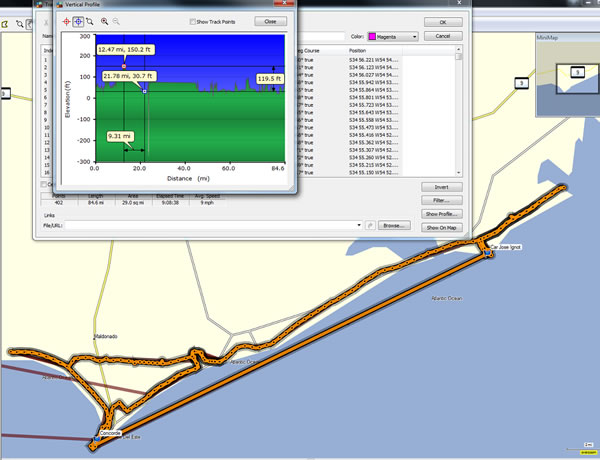This screenshot has height=460, width=600.
Task: Click OK in the track properties dialog
Action: pos(443,22)
